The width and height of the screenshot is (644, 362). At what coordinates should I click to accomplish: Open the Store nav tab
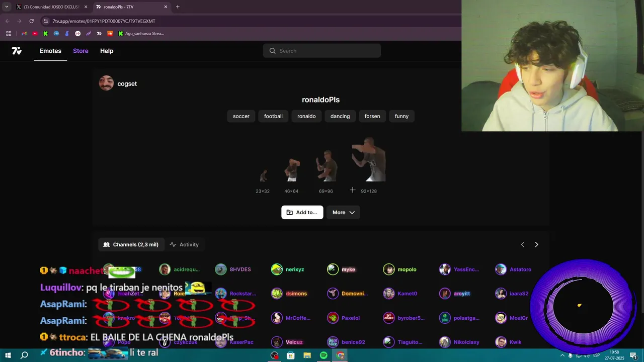(80, 51)
